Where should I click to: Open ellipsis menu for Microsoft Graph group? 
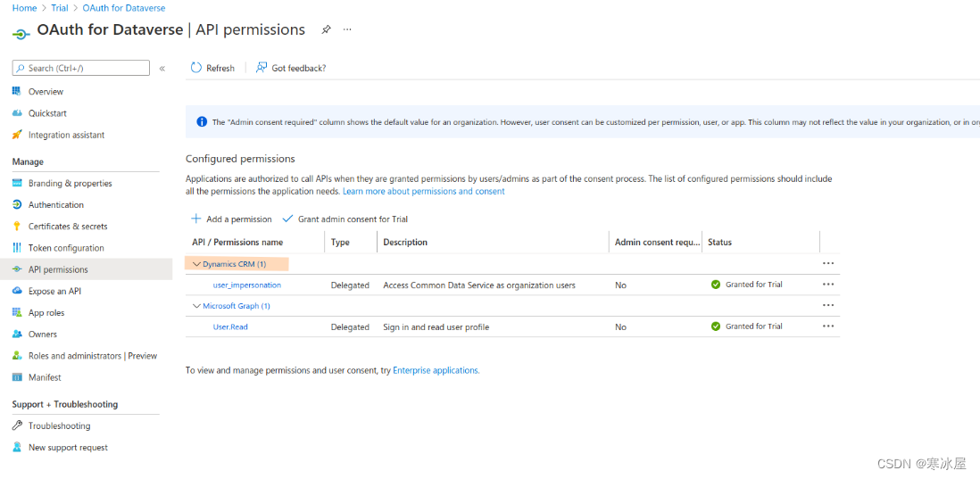point(829,305)
